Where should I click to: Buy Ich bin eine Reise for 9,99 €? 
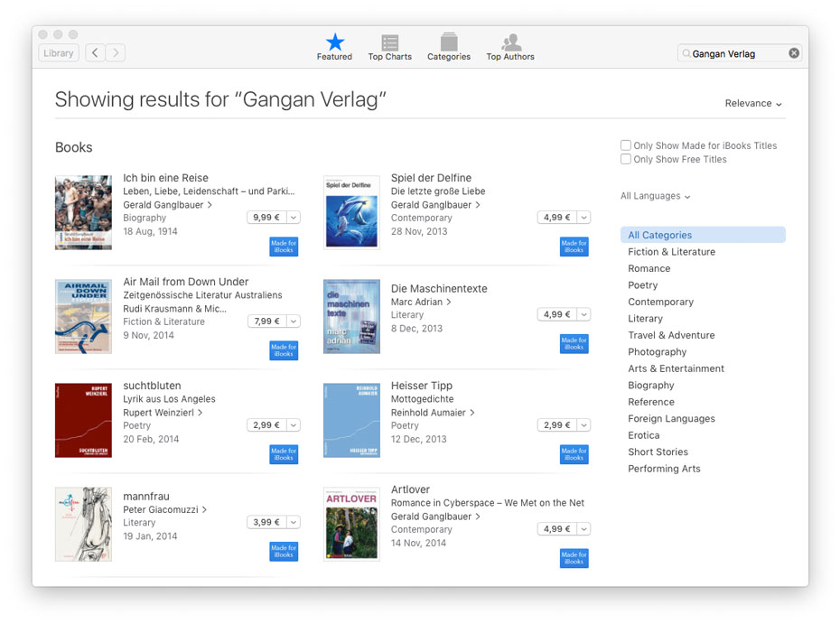[266, 218]
